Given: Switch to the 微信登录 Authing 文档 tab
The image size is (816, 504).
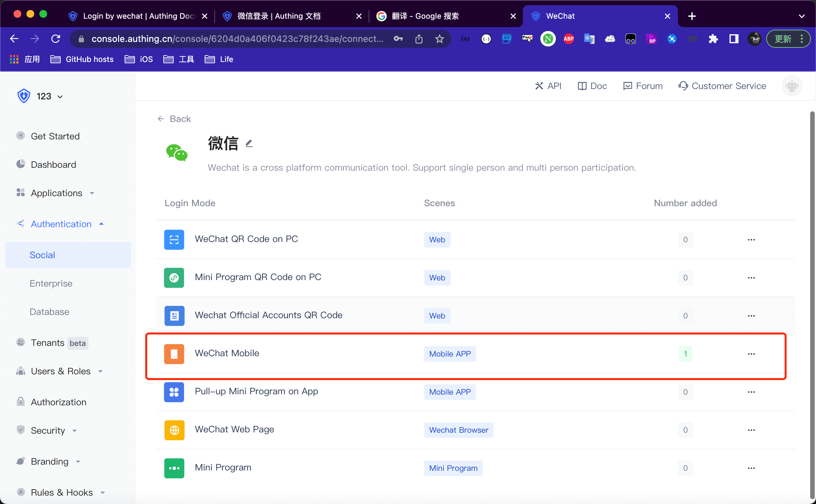Looking at the screenshot, I should pyautogui.click(x=279, y=16).
